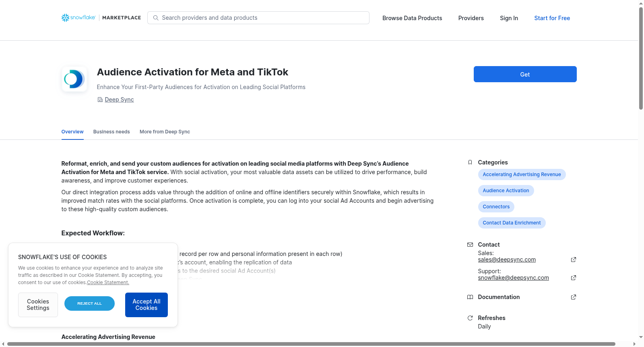
Task: Click the Deep Sync product logo
Action: [74, 79]
